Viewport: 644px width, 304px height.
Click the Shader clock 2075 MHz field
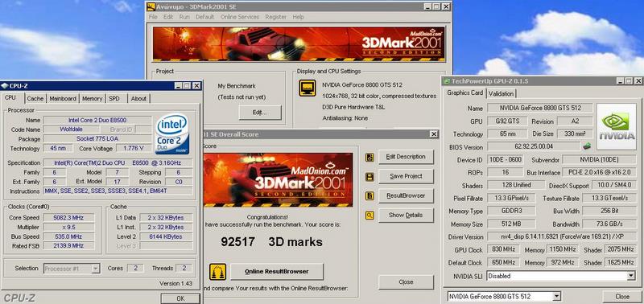click(620, 249)
